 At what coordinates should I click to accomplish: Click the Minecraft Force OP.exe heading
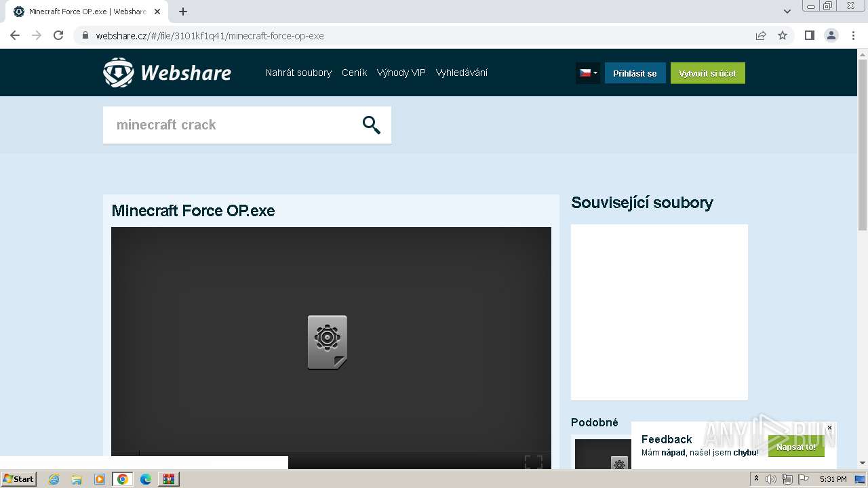pyautogui.click(x=193, y=211)
